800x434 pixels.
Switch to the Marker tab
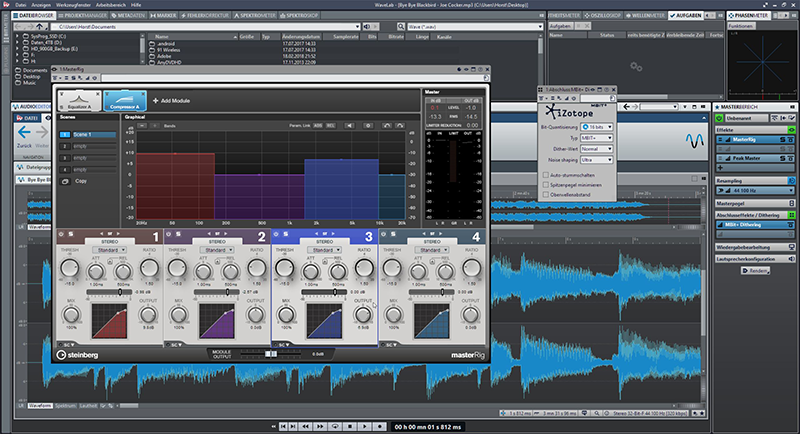[163, 15]
